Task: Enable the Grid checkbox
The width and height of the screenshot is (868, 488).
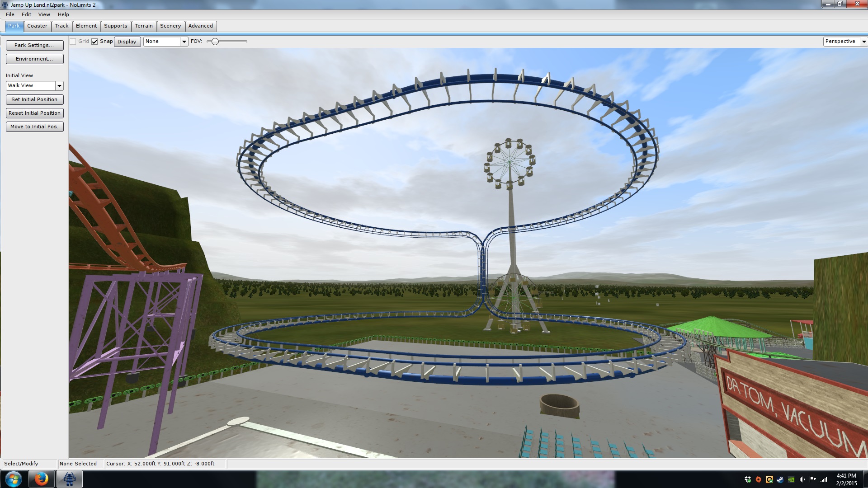Action: pyautogui.click(x=73, y=42)
